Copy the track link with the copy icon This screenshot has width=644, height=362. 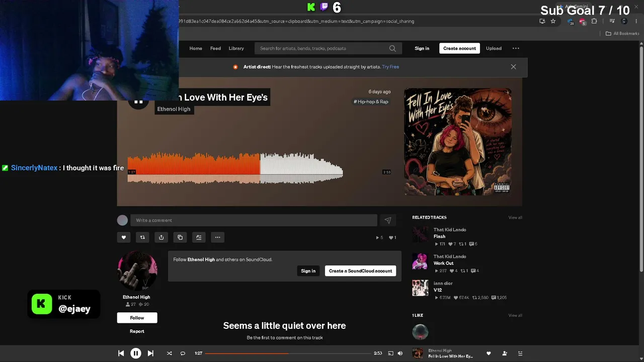click(x=180, y=237)
